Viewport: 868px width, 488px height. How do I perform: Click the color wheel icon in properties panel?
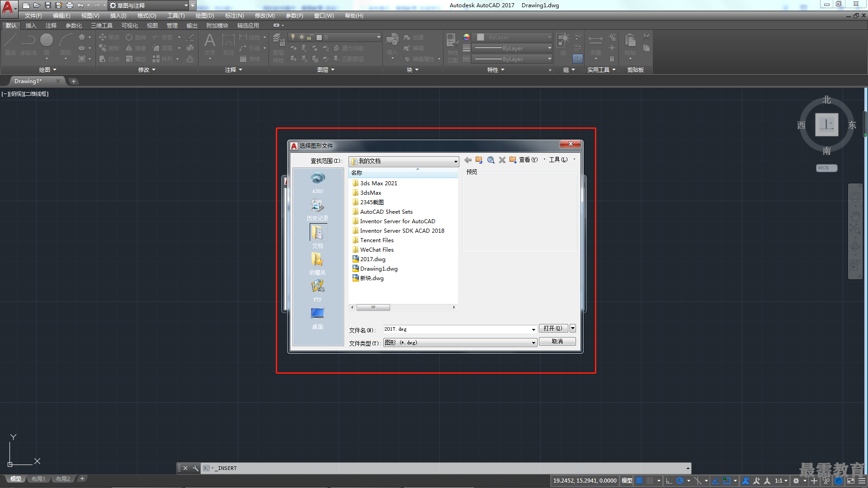tap(467, 37)
